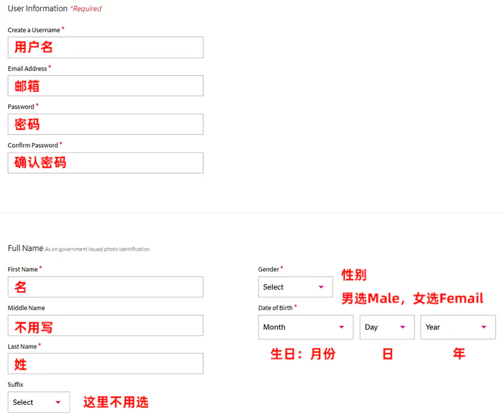The image size is (504, 420).
Task: Click the "User Information" section heading
Action: click(38, 8)
